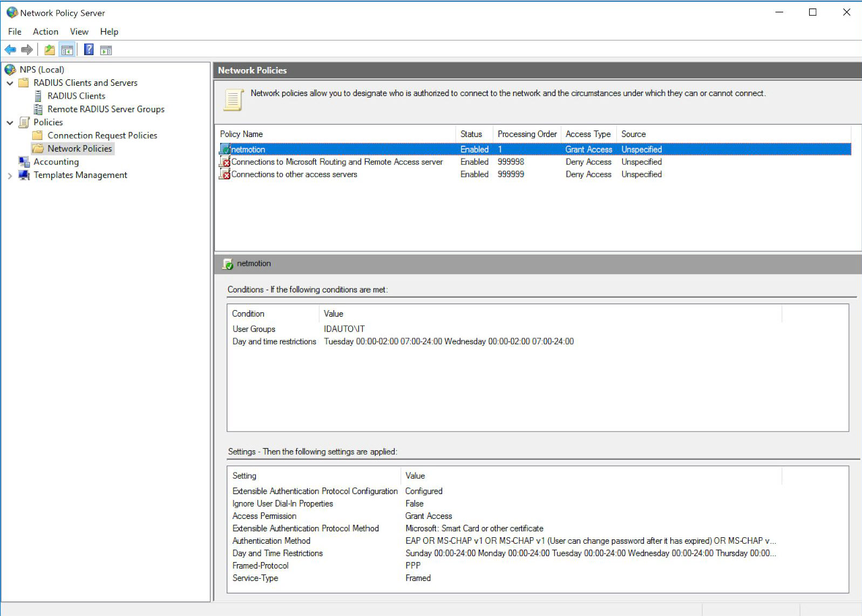
Task: Select Connection Request Policies item
Action: coord(102,135)
